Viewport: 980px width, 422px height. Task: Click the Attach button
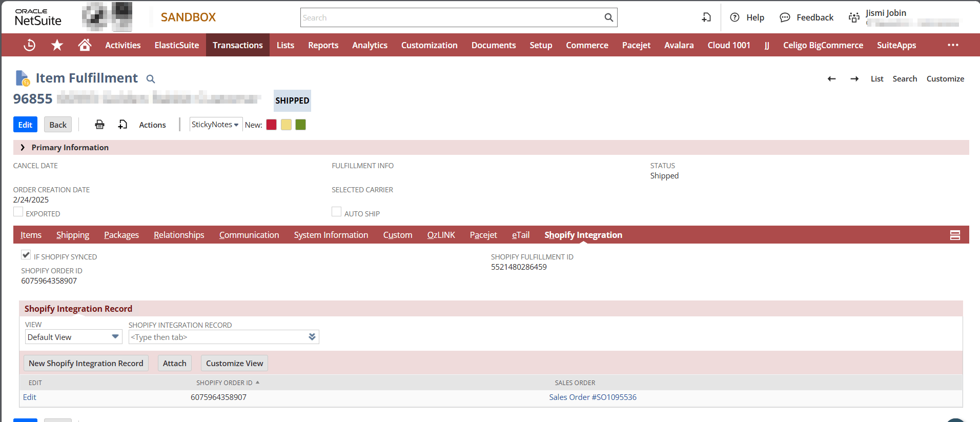pos(175,363)
